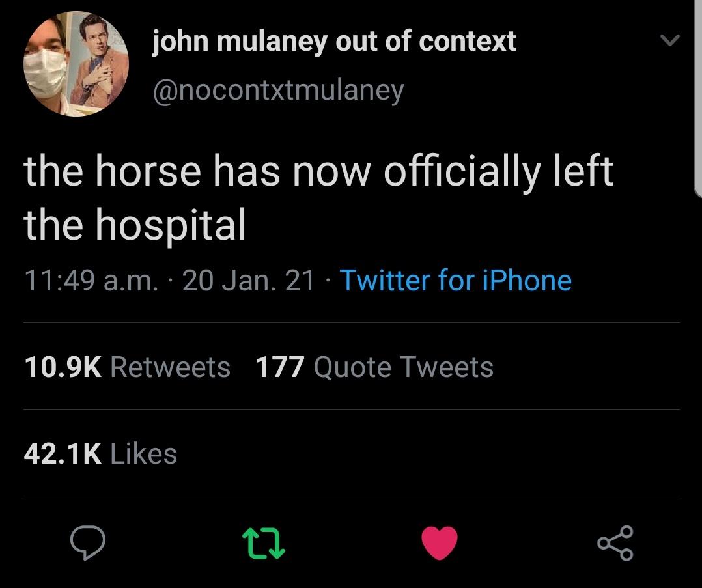
Task: Open the @nocontxtmulaney profile avatar
Action: (x=76, y=63)
